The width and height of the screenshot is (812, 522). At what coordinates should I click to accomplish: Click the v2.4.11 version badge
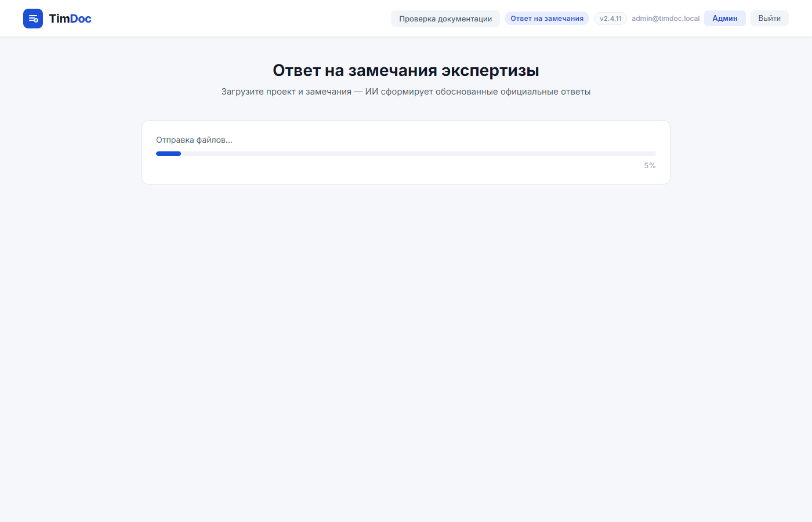610,18
